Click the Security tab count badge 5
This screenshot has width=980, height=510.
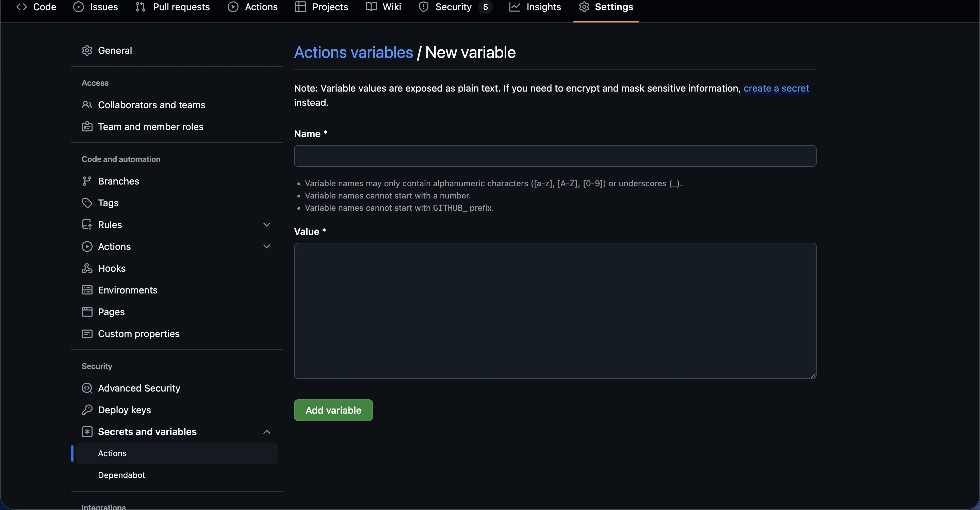(x=486, y=7)
